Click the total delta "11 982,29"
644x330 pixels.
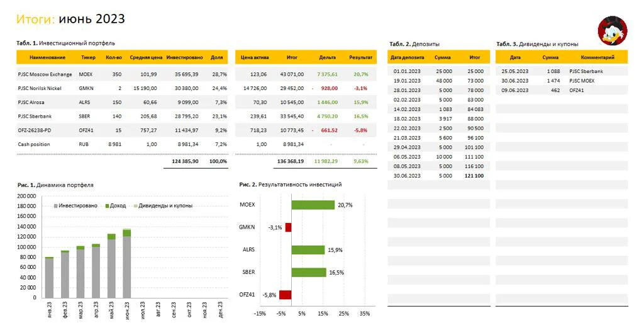326,161
